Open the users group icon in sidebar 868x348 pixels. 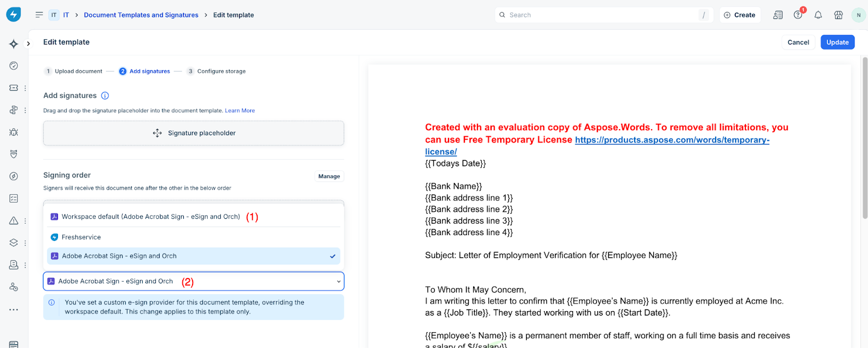pos(14,287)
